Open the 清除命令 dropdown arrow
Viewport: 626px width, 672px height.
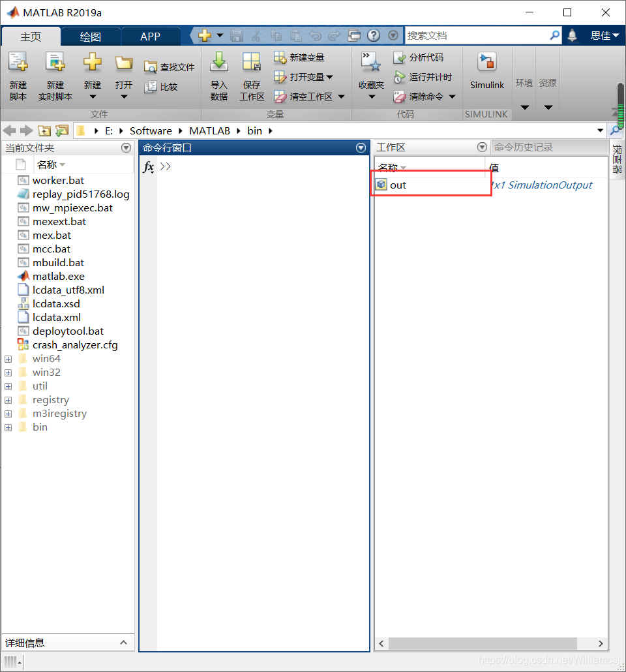coord(452,97)
